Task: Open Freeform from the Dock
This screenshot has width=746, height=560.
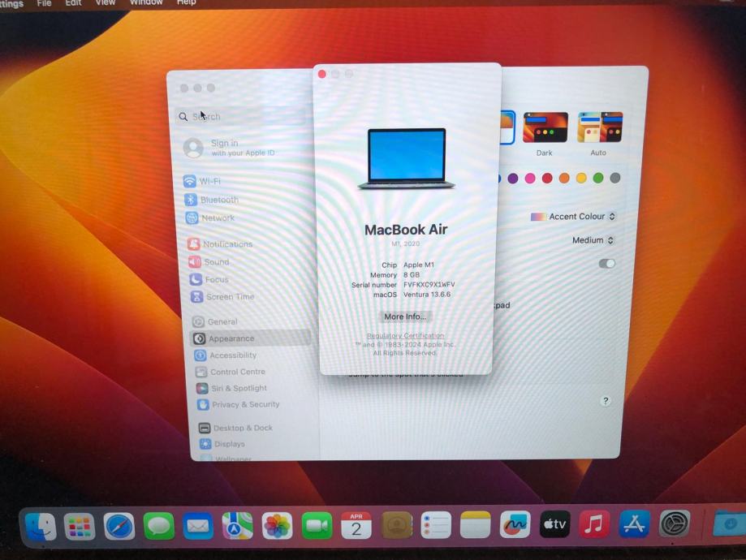Action: click(x=515, y=524)
